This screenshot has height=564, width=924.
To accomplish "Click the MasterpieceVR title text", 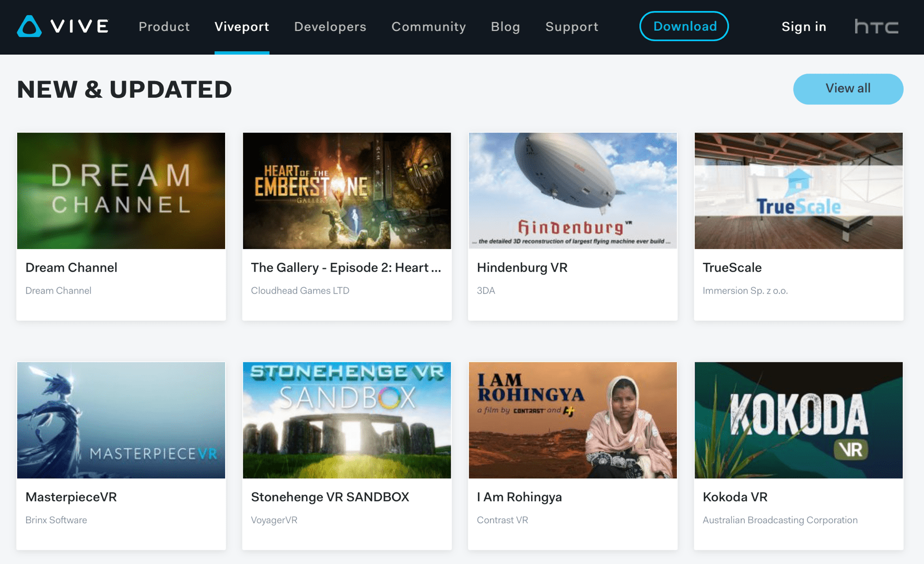I will [x=71, y=497].
